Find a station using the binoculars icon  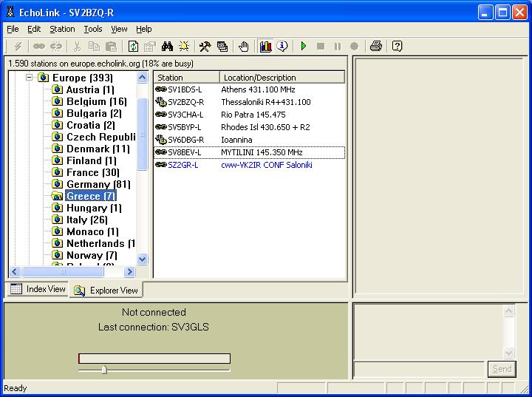(167, 46)
